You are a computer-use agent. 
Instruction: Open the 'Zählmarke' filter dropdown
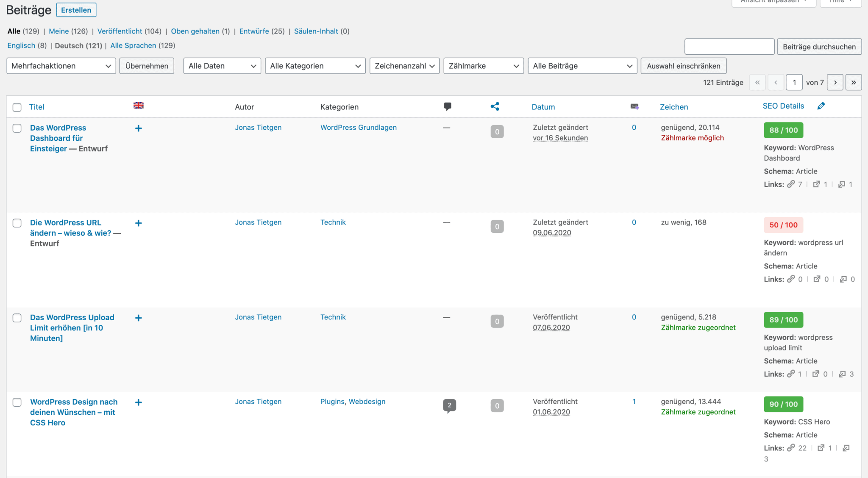coord(483,66)
